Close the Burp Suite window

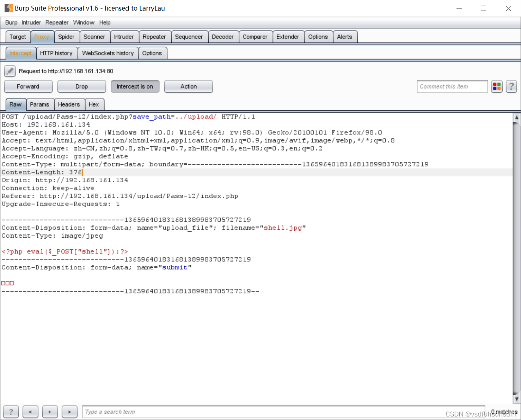point(508,8)
